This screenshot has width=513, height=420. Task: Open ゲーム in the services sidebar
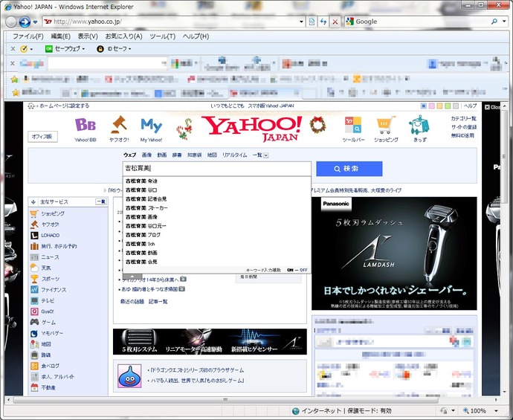(48, 322)
